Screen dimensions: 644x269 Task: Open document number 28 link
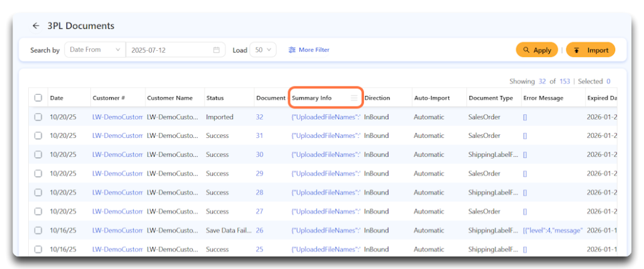(259, 193)
